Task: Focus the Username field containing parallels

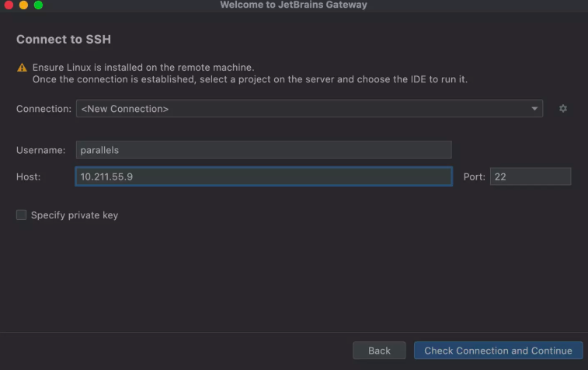Action: point(263,150)
